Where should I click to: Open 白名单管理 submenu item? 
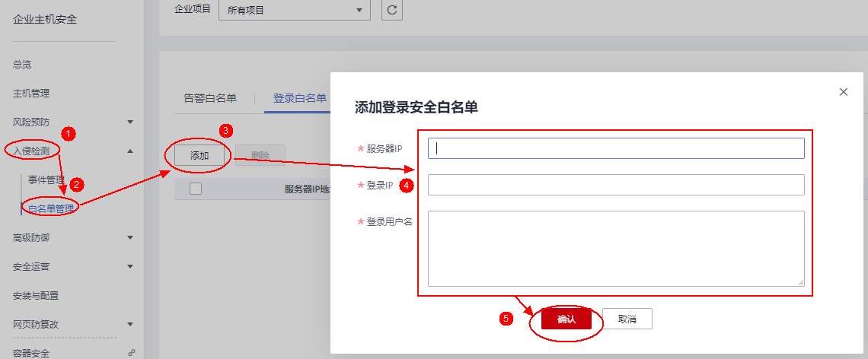51,208
